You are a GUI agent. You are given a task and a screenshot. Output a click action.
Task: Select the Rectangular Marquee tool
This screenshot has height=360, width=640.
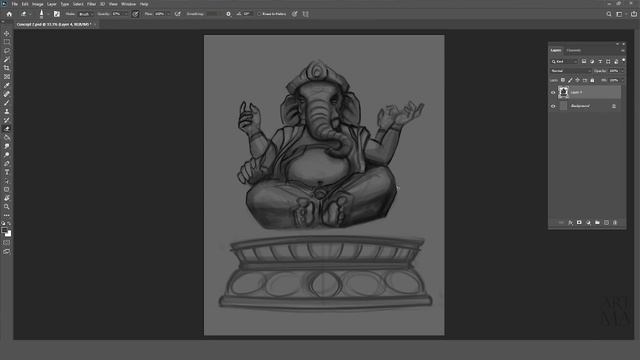[7, 42]
